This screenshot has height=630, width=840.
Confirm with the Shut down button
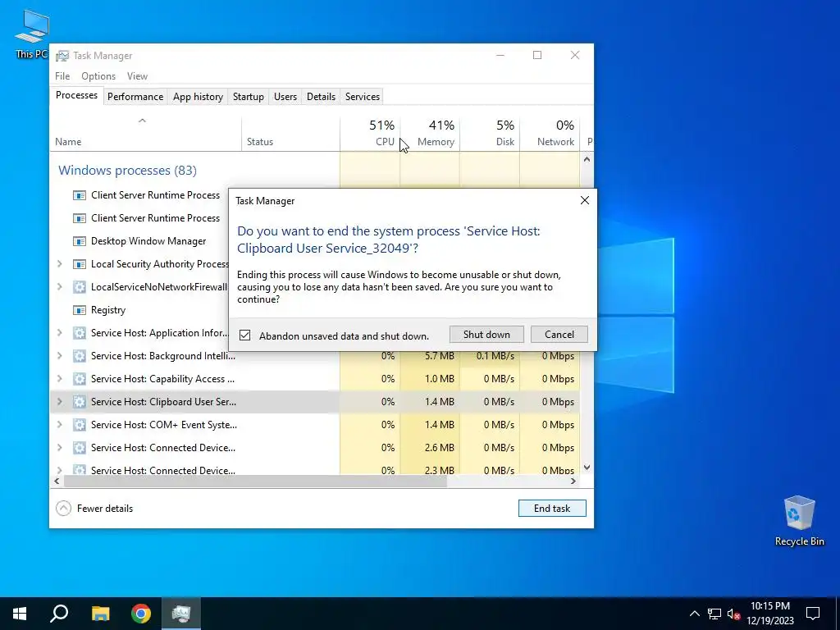pos(486,335)
